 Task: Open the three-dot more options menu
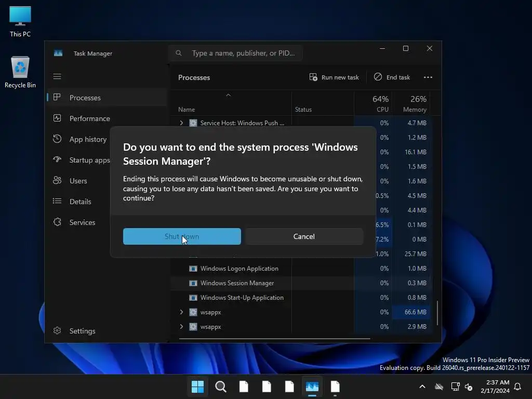pos(428,77)
